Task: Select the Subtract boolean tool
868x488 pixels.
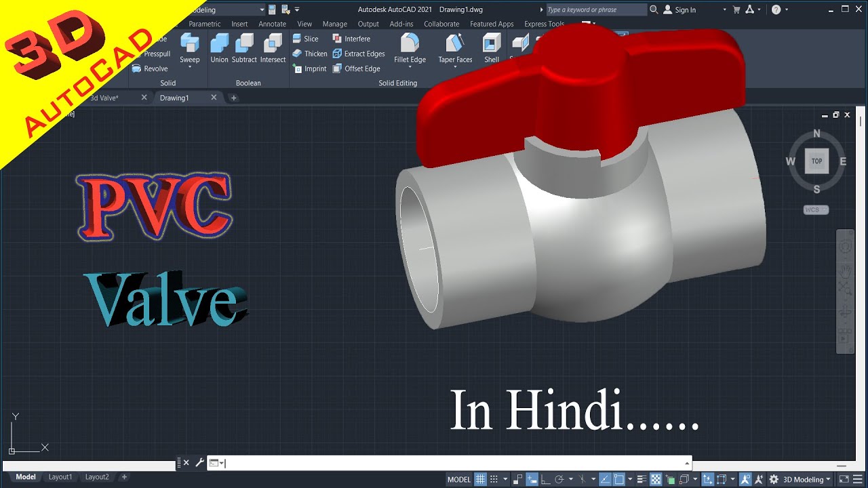Action: tap(244, 49)
